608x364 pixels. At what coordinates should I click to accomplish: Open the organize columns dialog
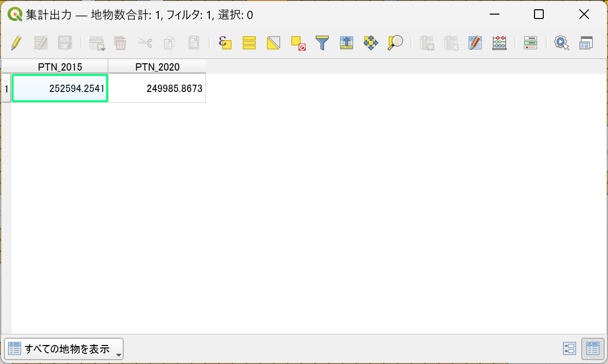(x=475, y=43)
